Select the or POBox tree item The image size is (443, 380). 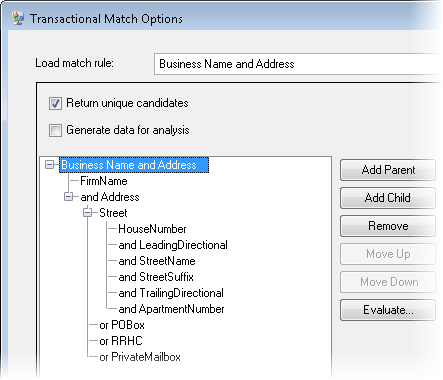point(122,325)
